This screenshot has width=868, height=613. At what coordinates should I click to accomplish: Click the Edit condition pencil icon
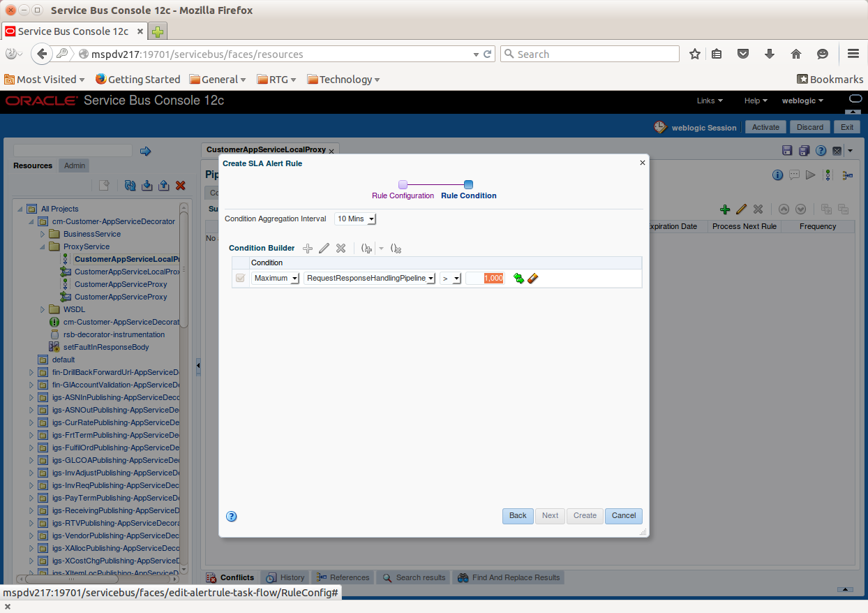(324, 248)
